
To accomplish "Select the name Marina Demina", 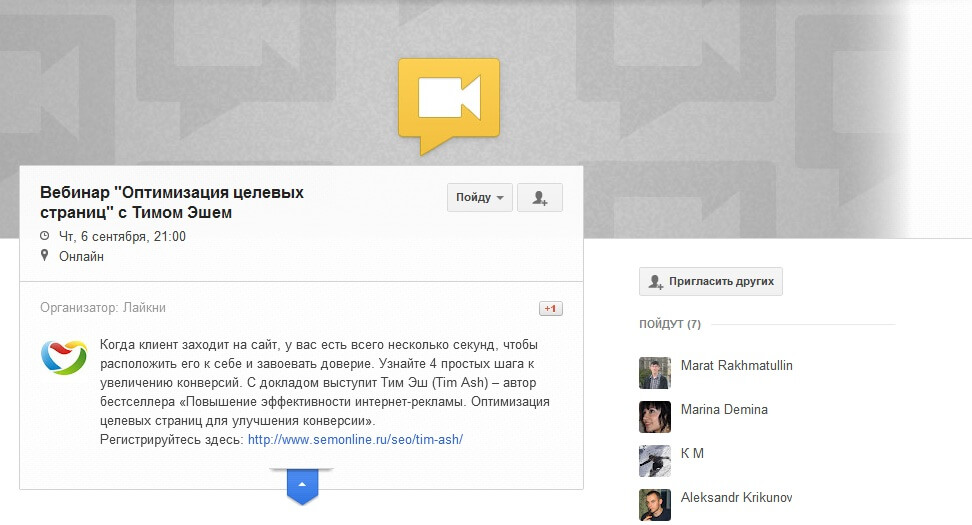I will [724, 409].
